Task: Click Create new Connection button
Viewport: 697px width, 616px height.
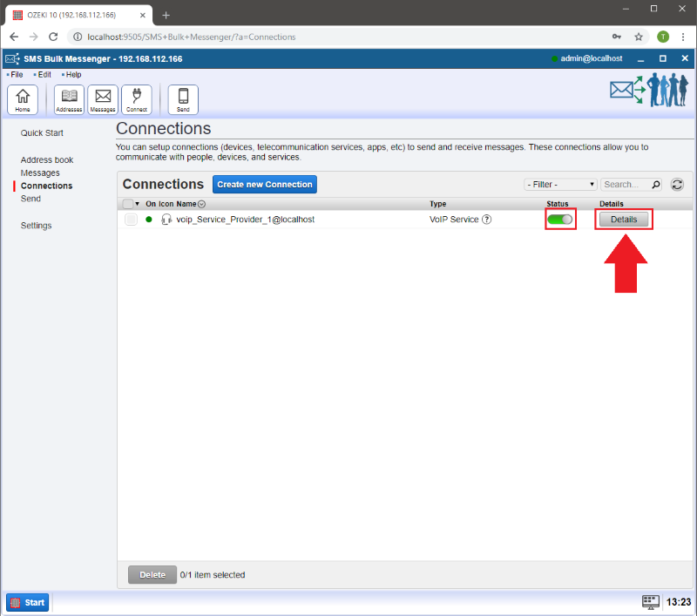Action: (264, 185)
